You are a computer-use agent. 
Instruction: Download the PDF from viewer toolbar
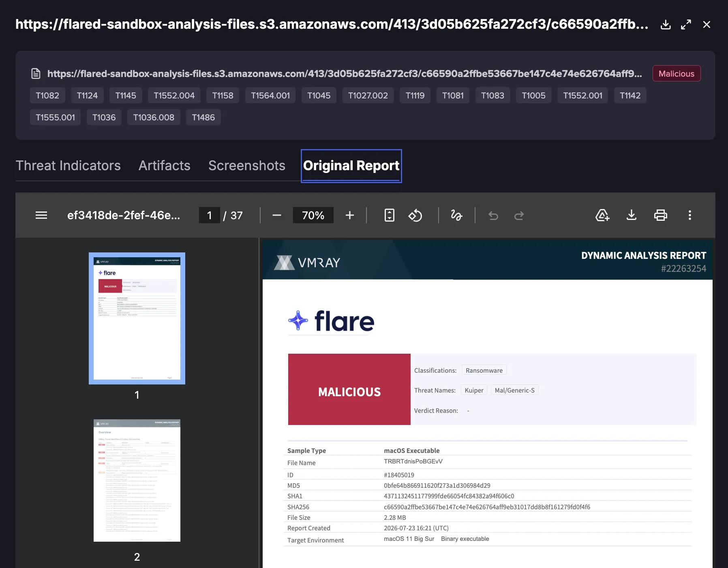[x=632, y=215]
